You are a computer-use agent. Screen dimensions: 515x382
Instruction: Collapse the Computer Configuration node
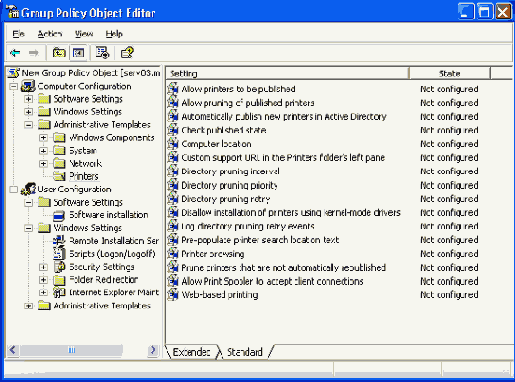tap(13, 86)
